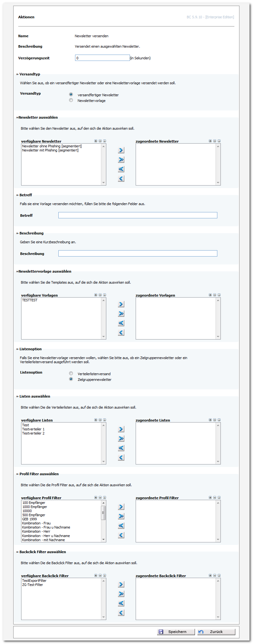253x644 pixels.
Task: Click minus icon above verfügbare Listen
Action: pos(100,420)
